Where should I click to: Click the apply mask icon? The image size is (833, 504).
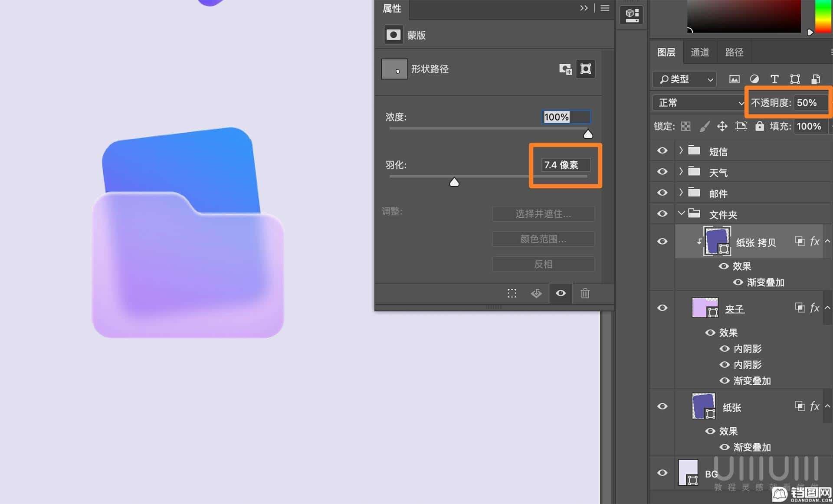click(536, 294)
